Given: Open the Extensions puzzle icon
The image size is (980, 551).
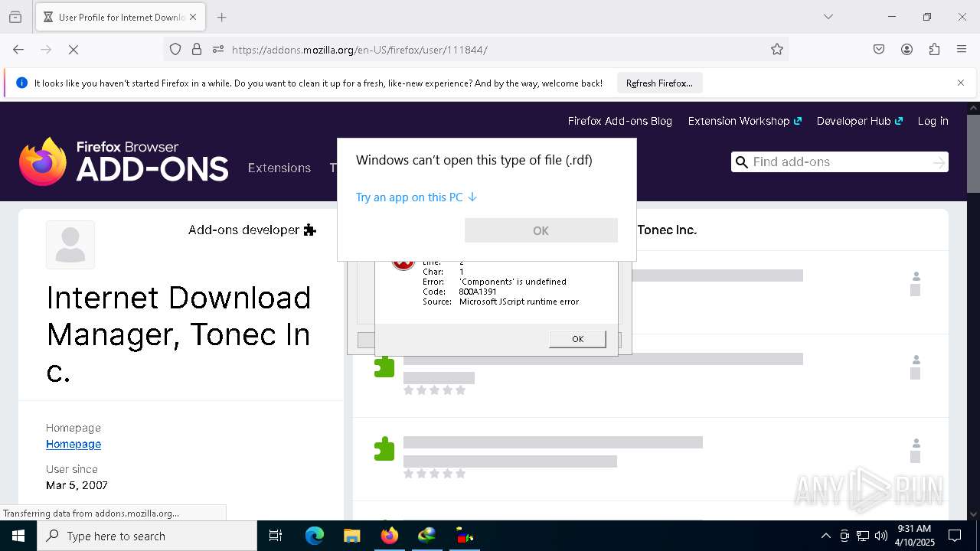Looking at the screenshot, I should [x=934, y=50].
